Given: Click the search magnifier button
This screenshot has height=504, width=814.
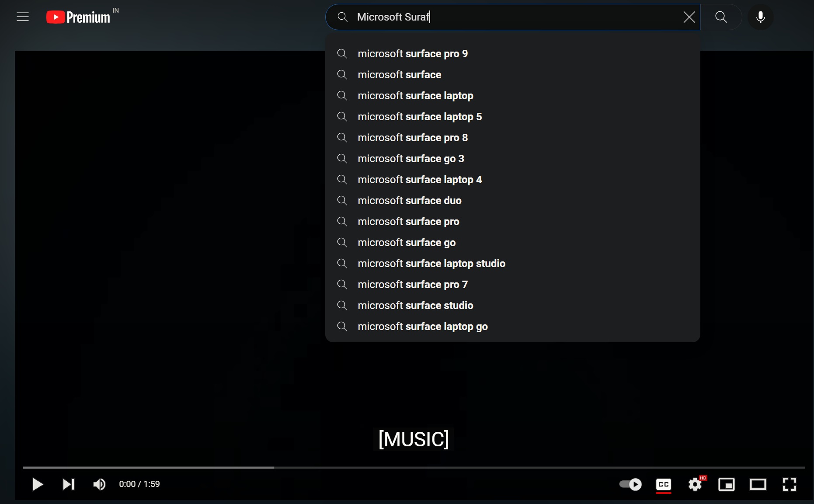Looking at the screenshot, I should (x=720, y=17).
